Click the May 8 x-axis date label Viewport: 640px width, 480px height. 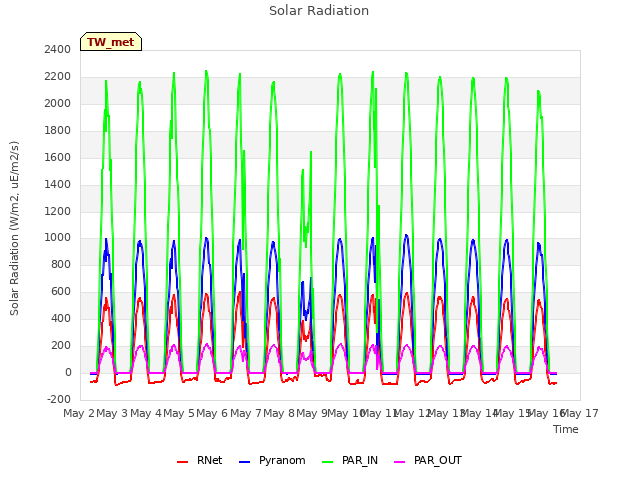click(279, 413)
